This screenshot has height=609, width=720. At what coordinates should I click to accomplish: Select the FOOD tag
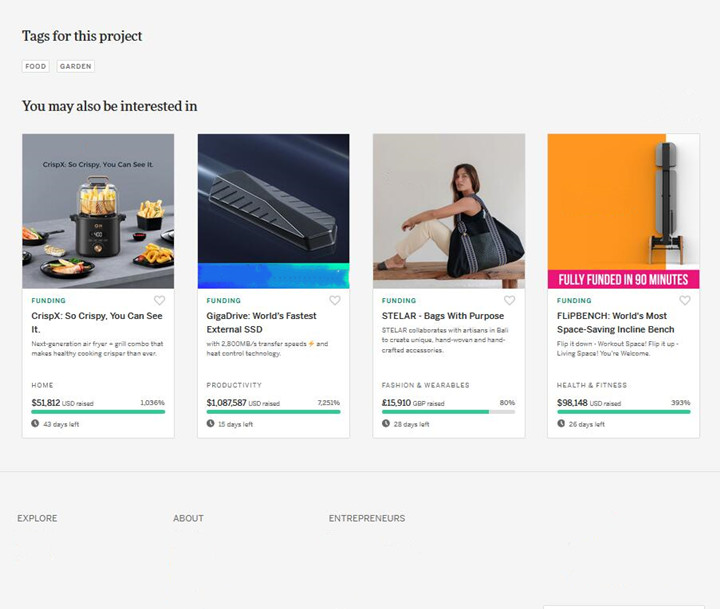point(36,66)
